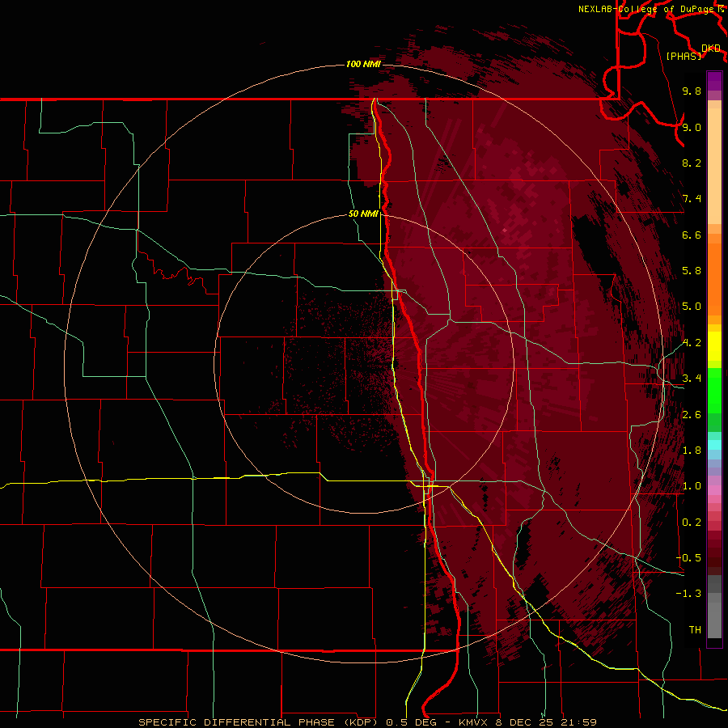Click the 8.2 legend value
This screenshot has height=728, width=728.
pyautogui.click(x=692, y=163)
